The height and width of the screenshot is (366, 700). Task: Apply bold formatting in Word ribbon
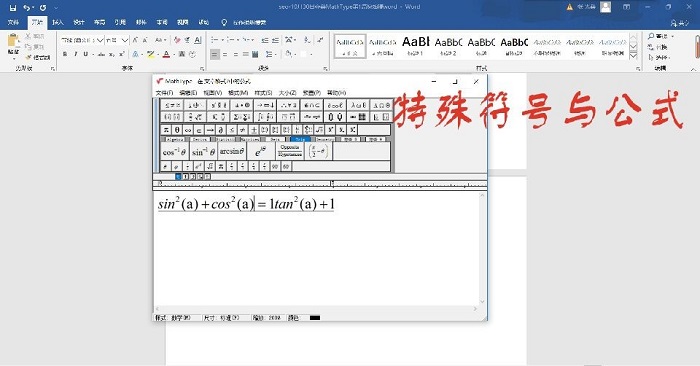pos(65,54)
